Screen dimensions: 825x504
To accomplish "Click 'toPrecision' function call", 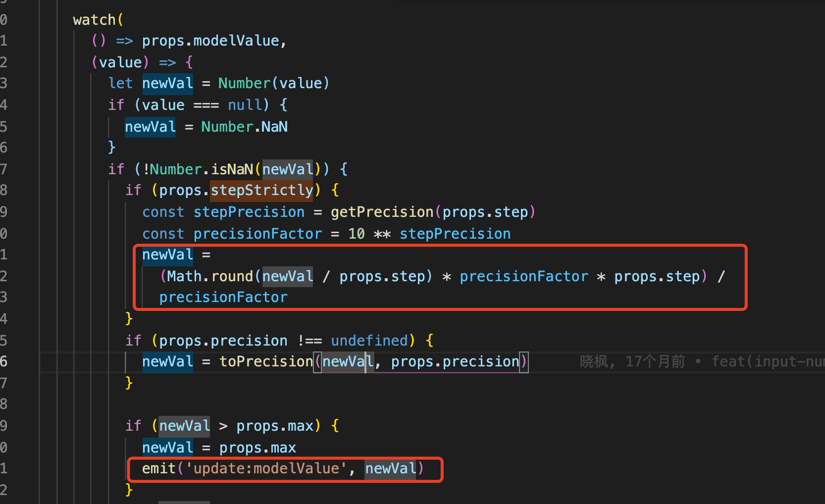I will (266, 361).
